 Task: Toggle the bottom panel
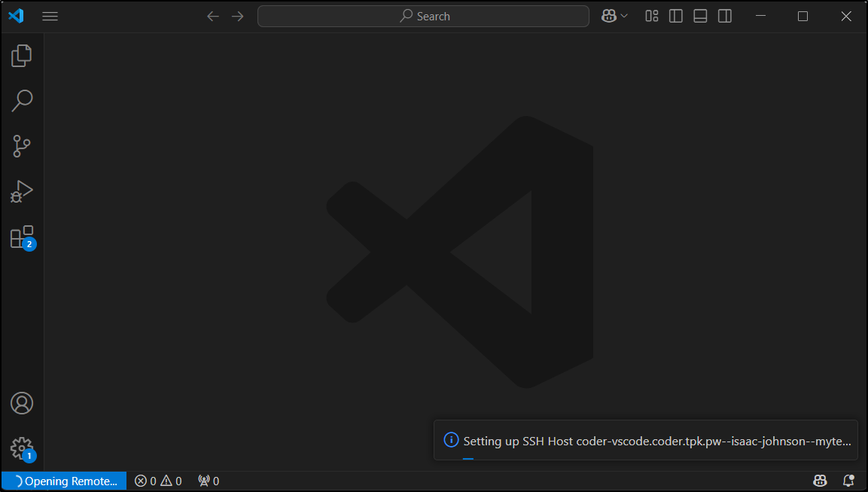tap(700, 16)
